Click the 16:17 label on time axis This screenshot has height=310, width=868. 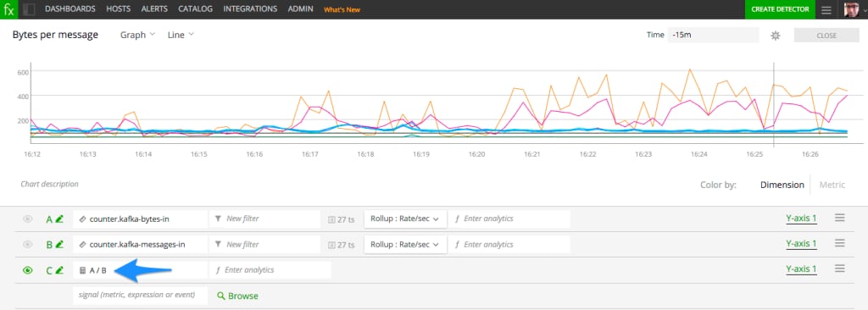(310, 154)
